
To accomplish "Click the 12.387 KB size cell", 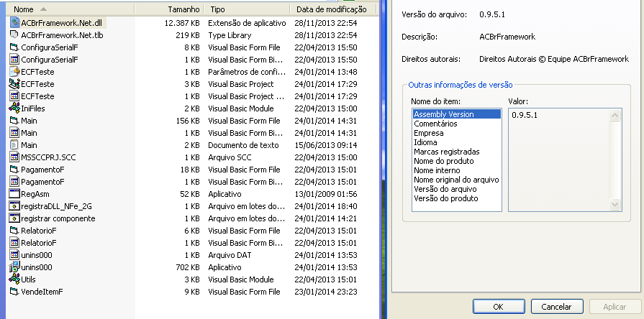I will point(182,23).
